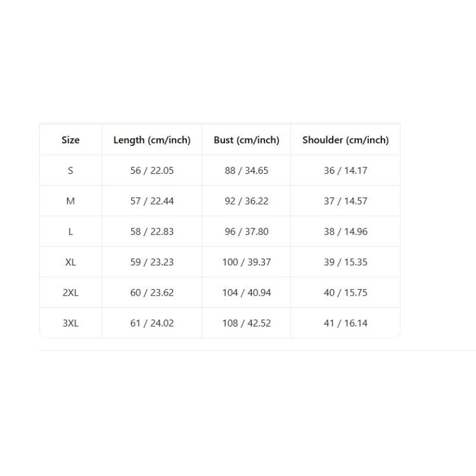Click the 88 / 34.65 bust value
Viewport: 476px width, 476px height.
246,171
